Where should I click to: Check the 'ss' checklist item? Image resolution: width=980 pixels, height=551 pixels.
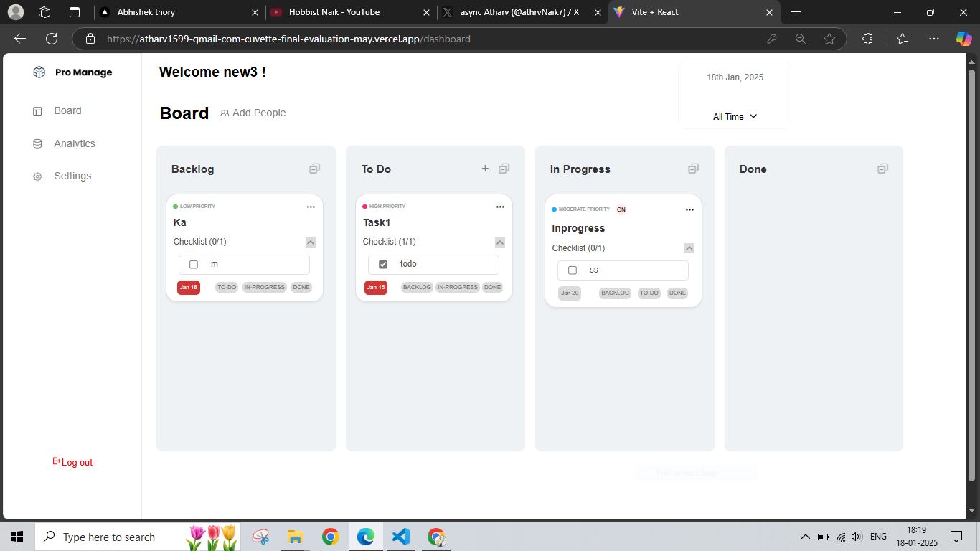point(573,270)
